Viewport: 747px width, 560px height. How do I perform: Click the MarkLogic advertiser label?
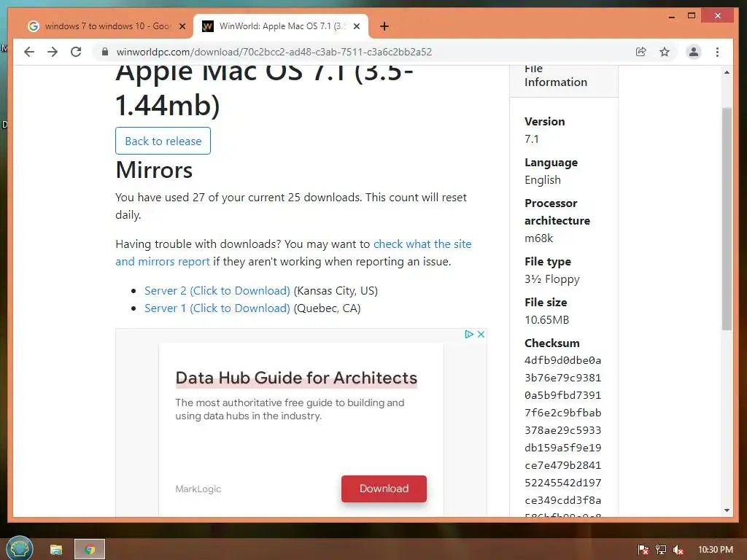tap(198, 489)
